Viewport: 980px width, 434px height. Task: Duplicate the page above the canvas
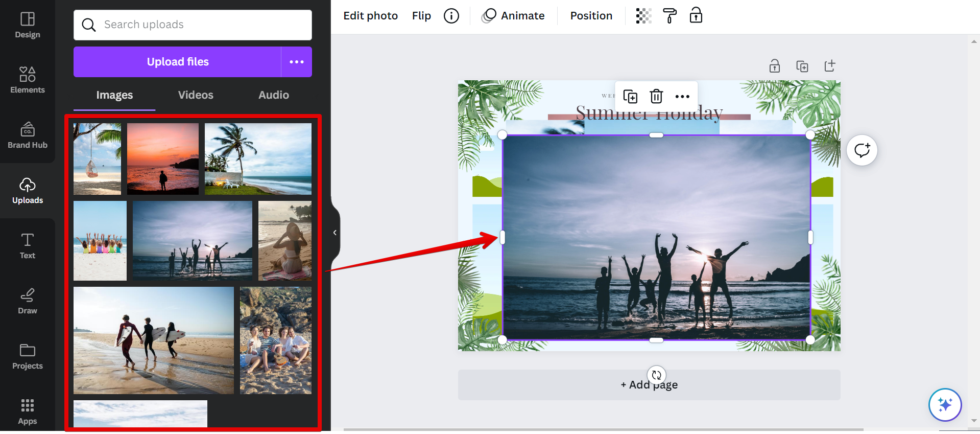802,66
